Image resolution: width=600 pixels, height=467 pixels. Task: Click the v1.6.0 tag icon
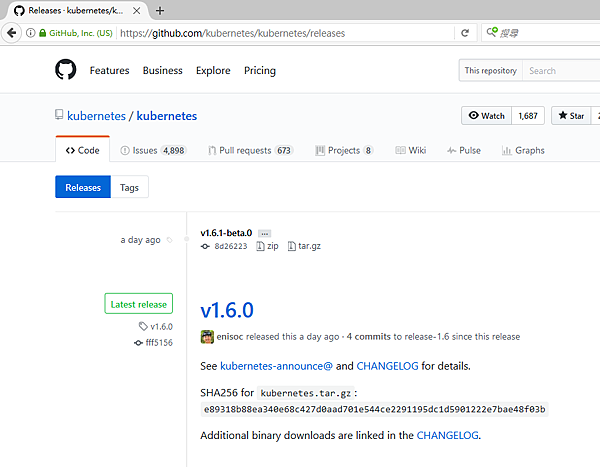pos(143,326)
